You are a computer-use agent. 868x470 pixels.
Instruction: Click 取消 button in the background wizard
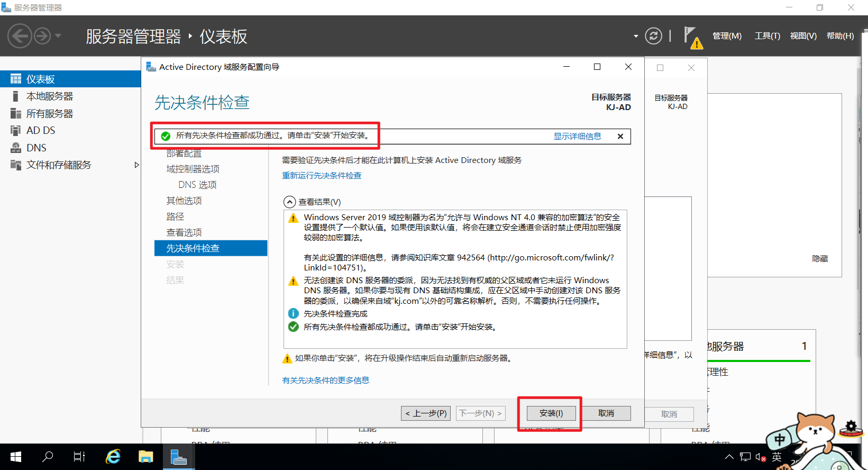(x=669, y=414)
